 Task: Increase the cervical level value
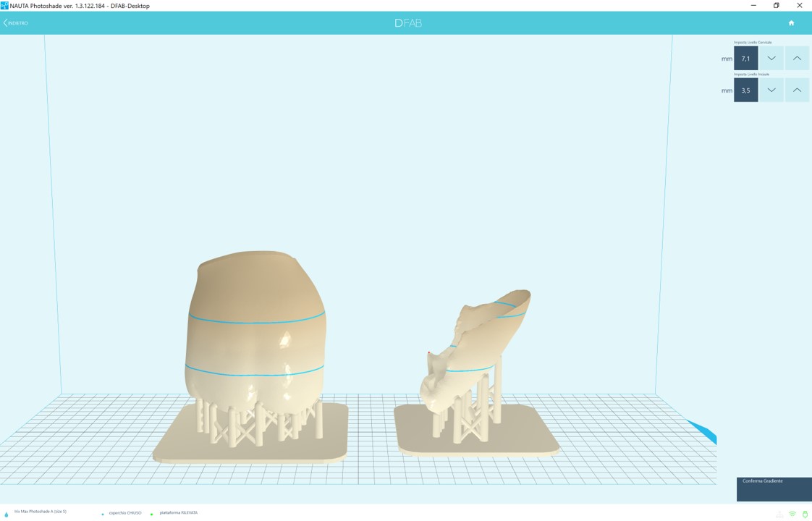point(797,59)
